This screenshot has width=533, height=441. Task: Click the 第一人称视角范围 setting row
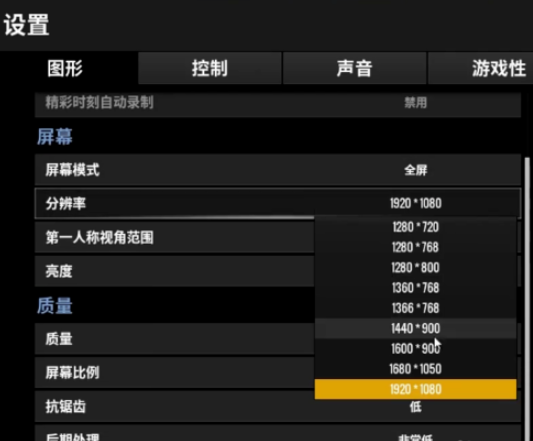click(174, 237)
